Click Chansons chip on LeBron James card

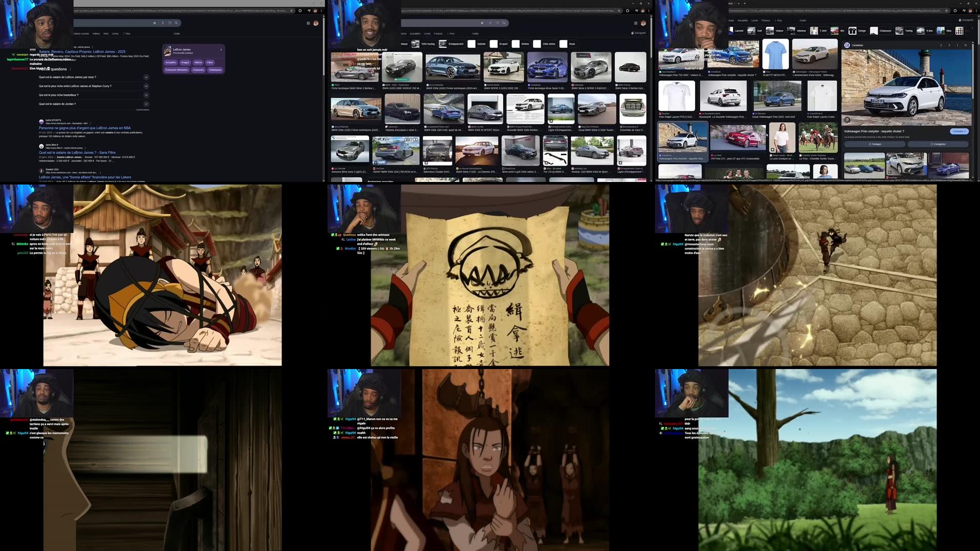coord(198,70)
